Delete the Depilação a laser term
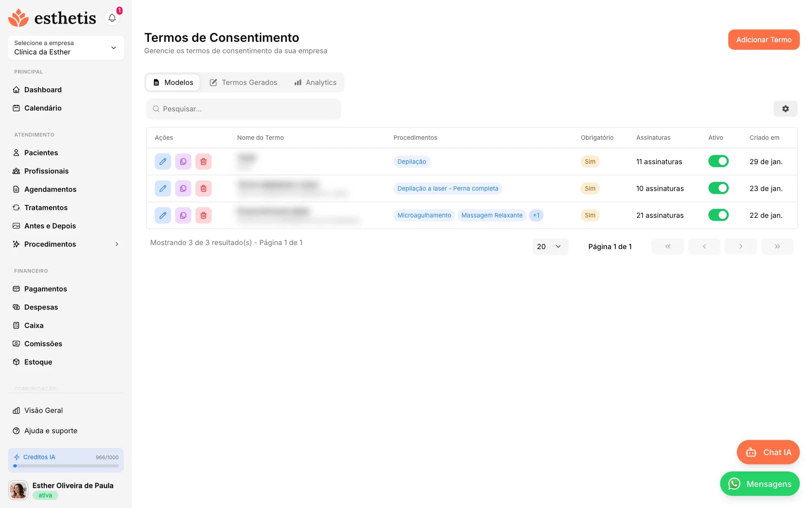 click(203, 188)
